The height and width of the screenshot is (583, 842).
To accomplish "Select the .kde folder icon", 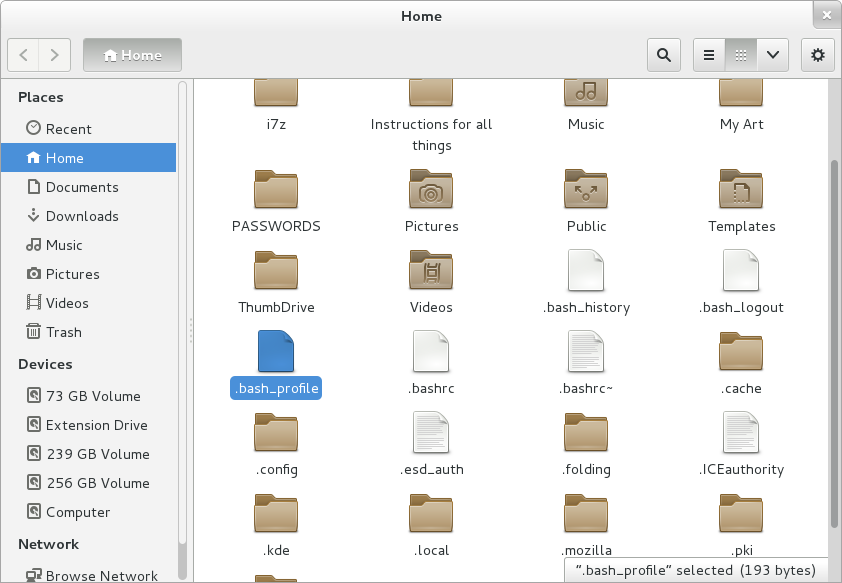I will point(276,513).
